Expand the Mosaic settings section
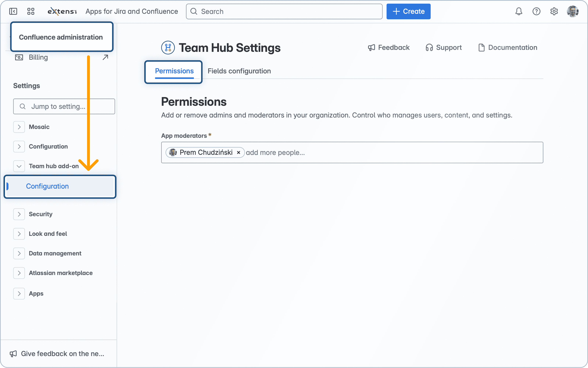588x368 pixels. [19, 127]
